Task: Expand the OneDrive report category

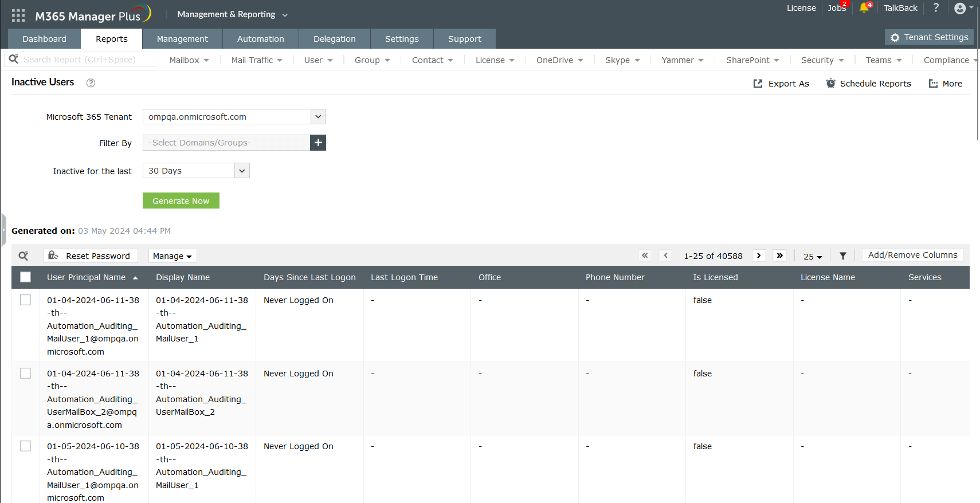Action: tap(560, 60)
